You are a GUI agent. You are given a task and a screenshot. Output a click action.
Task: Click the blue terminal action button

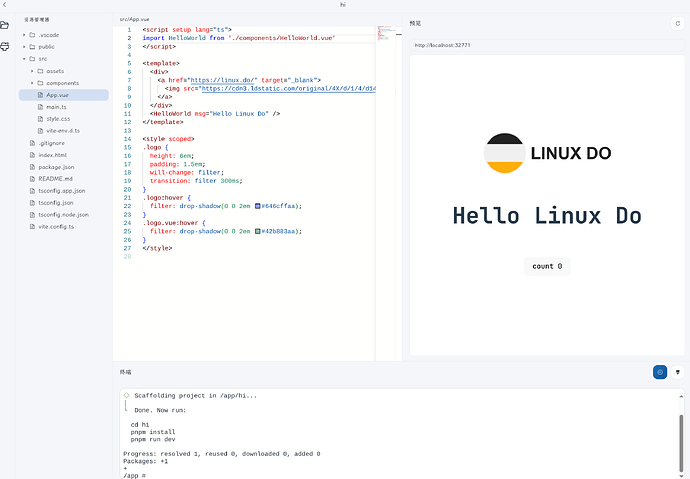pos(660,372)
